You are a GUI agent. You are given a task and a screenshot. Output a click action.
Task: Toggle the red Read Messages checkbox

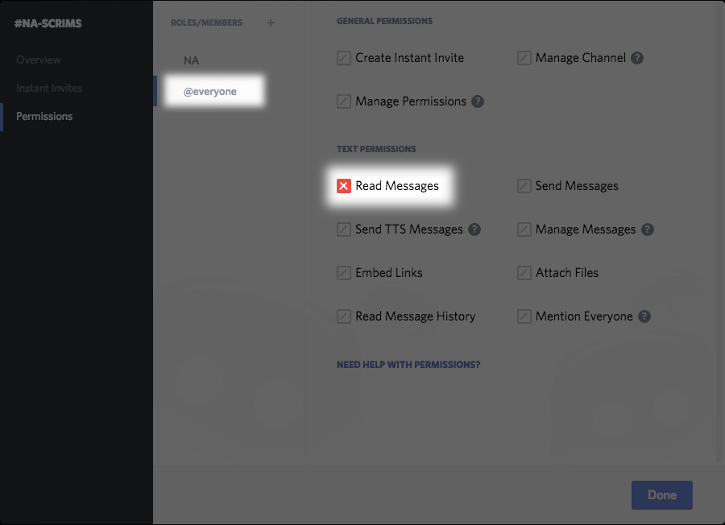(344, 186)
